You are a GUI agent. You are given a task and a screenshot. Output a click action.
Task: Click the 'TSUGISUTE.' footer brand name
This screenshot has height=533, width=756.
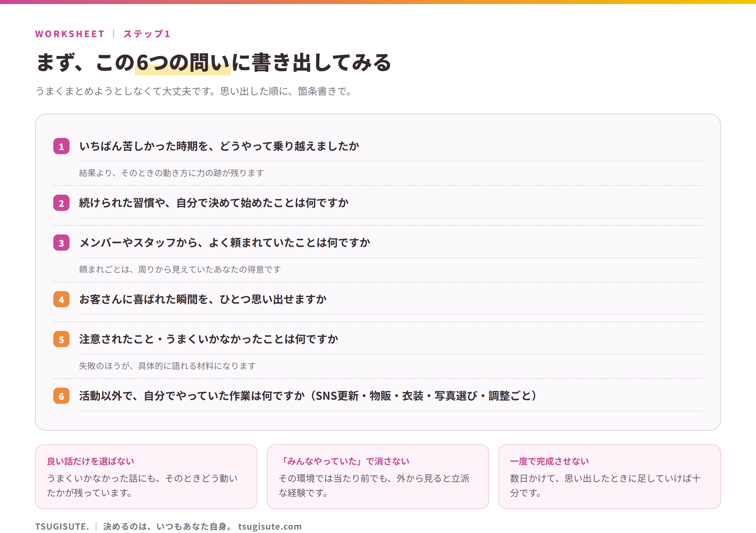click(x=62, y=526)
